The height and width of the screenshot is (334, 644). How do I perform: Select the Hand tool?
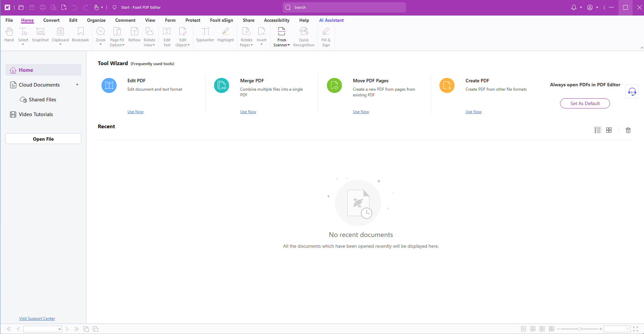pyautogui.click(x=9, y=35)
